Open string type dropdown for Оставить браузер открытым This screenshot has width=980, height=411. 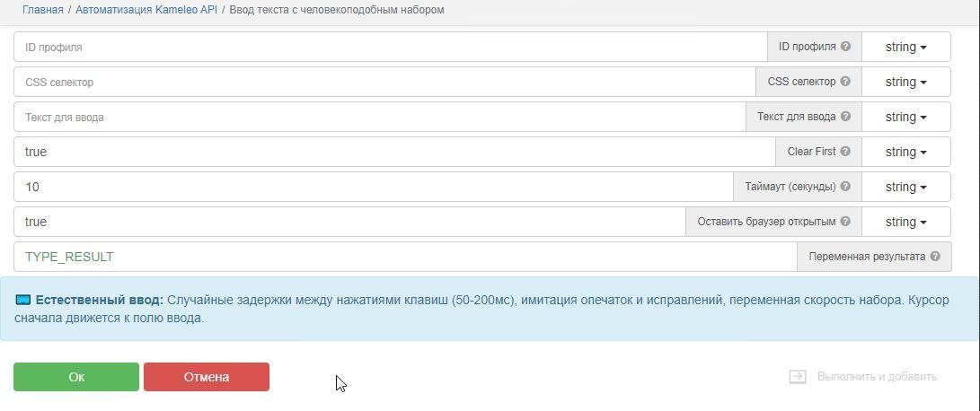coord(905,222)
